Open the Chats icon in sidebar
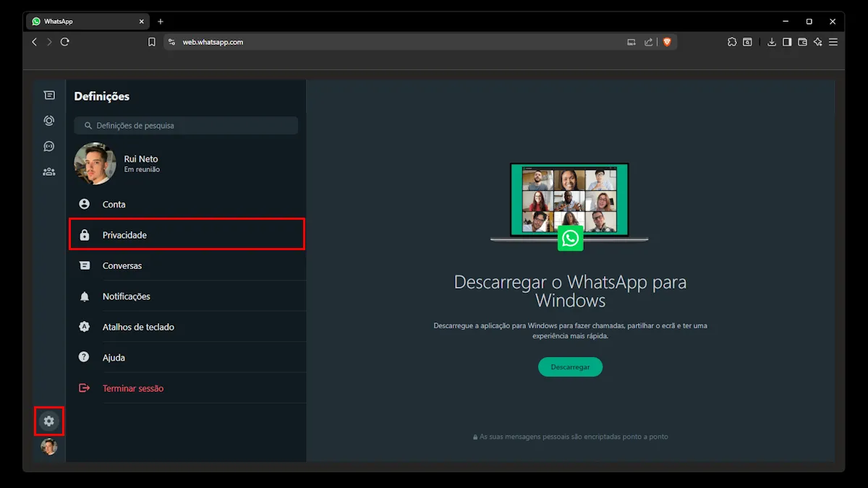This screenshot has height=488, width=868. [49, 95]
